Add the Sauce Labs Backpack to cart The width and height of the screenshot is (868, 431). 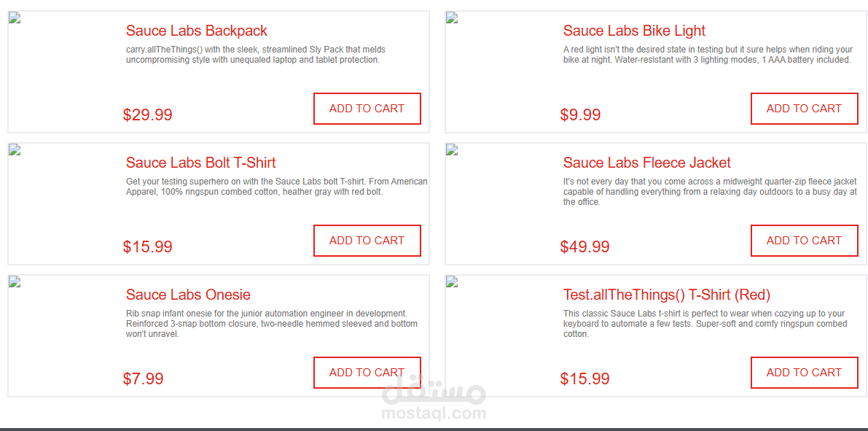(x=367, y=109)
